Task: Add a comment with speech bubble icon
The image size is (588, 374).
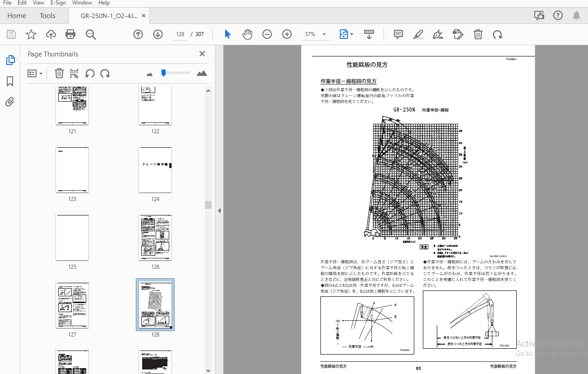Action: pyautogui.click(x=398, y=34)
